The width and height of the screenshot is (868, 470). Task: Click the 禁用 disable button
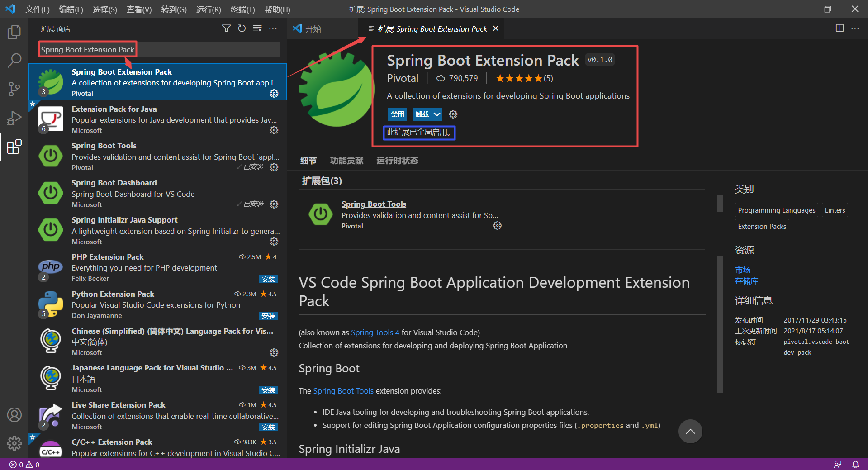[x=397, y=114]
